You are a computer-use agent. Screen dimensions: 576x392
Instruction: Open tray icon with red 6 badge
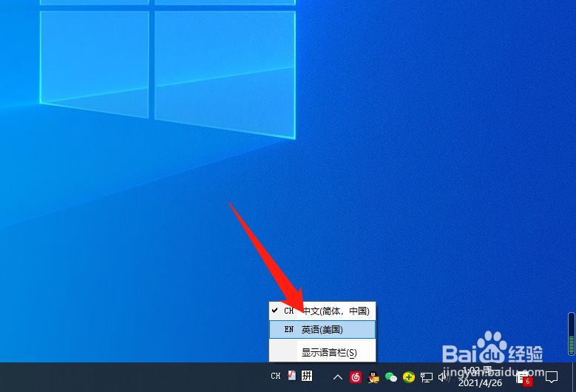tap(524, 378)
